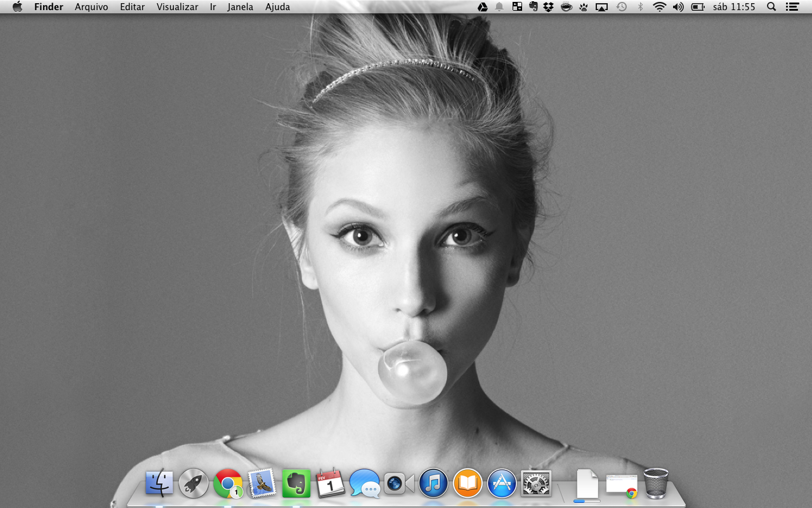This screenshot has height=508, width=812.
Task: Open Spotlight search magnifier
Action: 771,7
